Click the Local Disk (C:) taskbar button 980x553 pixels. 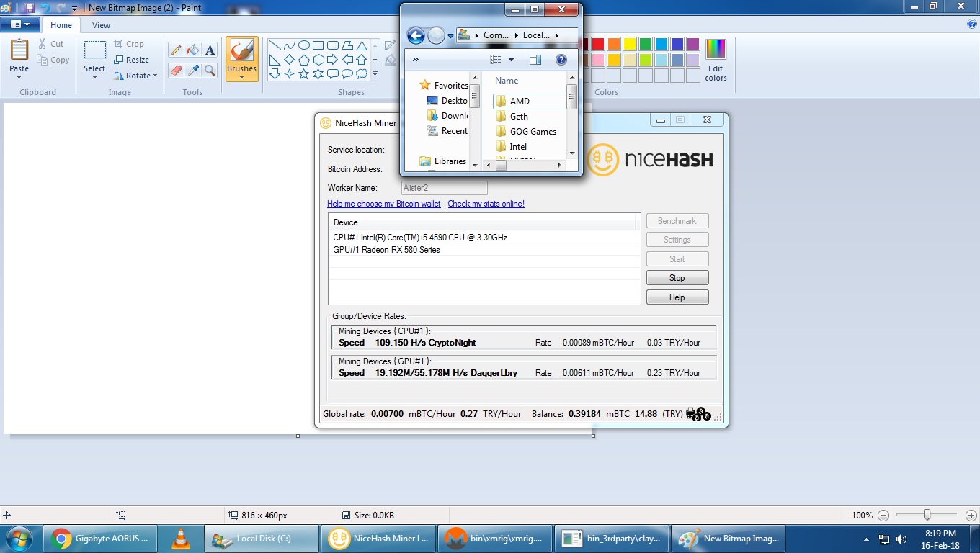[262, 539]
